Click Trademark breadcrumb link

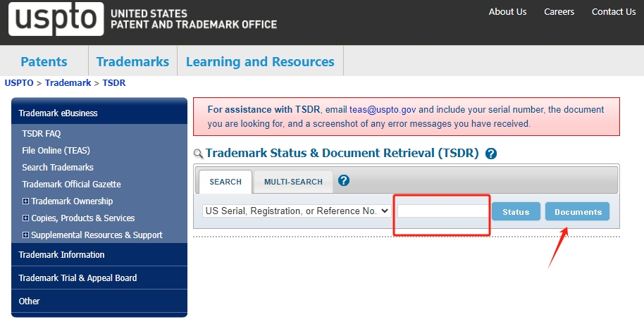(68, 83)
